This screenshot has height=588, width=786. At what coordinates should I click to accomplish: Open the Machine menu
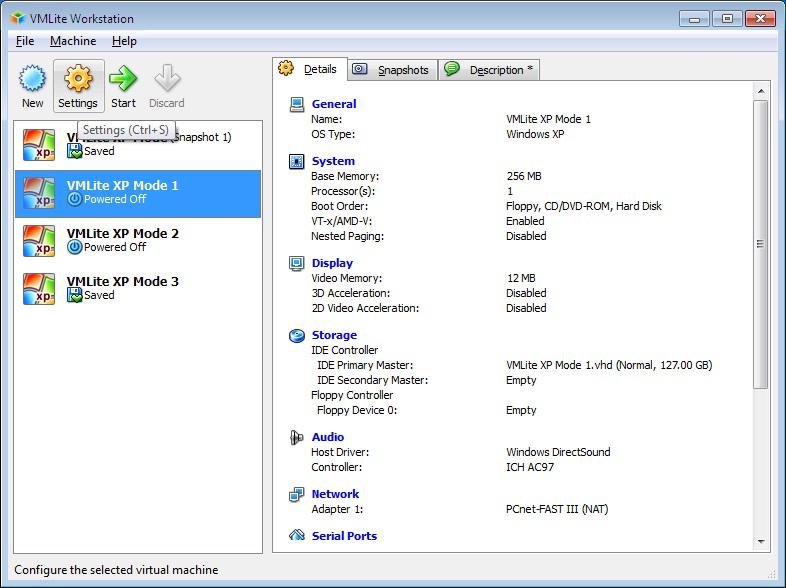point(73,41)
